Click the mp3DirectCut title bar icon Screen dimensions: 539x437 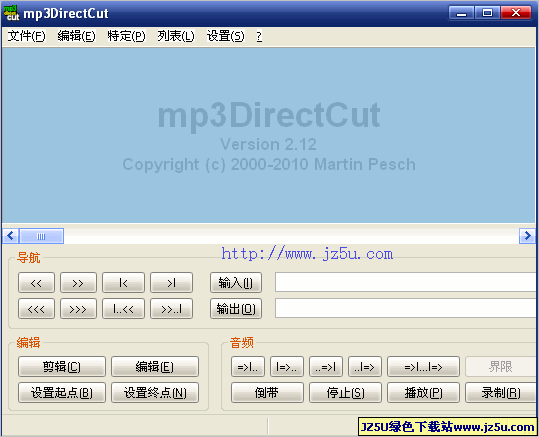[x=11, y=13]
